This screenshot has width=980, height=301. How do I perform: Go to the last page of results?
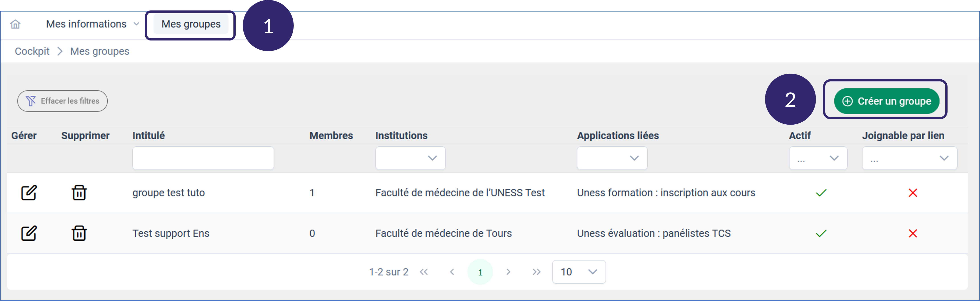536,272
